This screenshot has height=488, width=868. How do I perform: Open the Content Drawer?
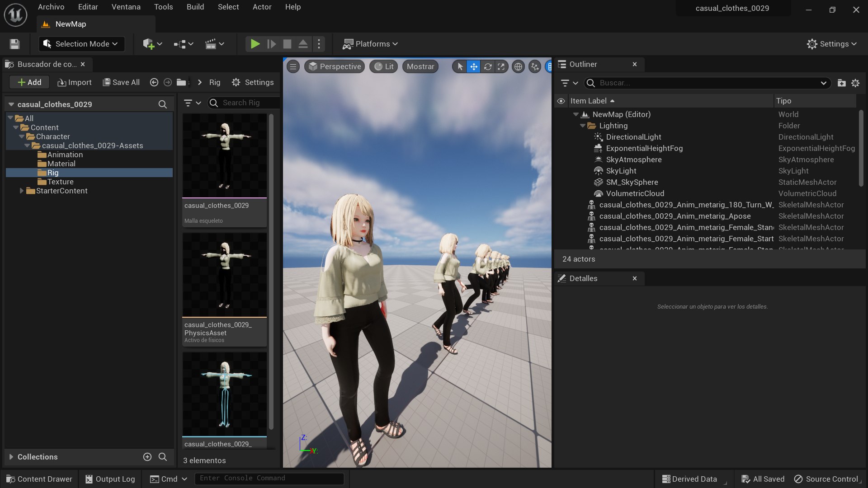point(39,479)
